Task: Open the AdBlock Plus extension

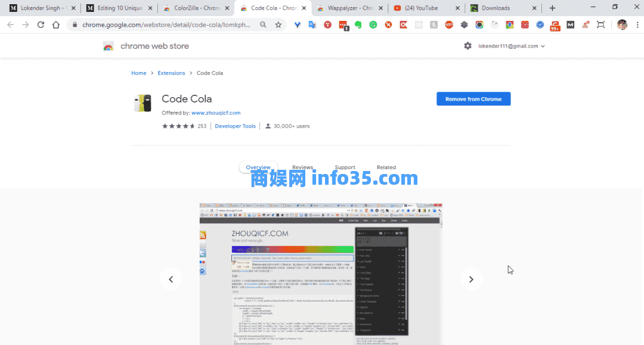Action: coord(449,25)
